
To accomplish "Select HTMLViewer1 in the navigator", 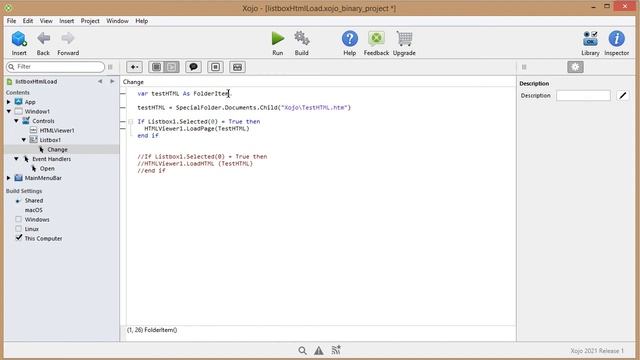I will pyautogui.click(x=57, y=131).
